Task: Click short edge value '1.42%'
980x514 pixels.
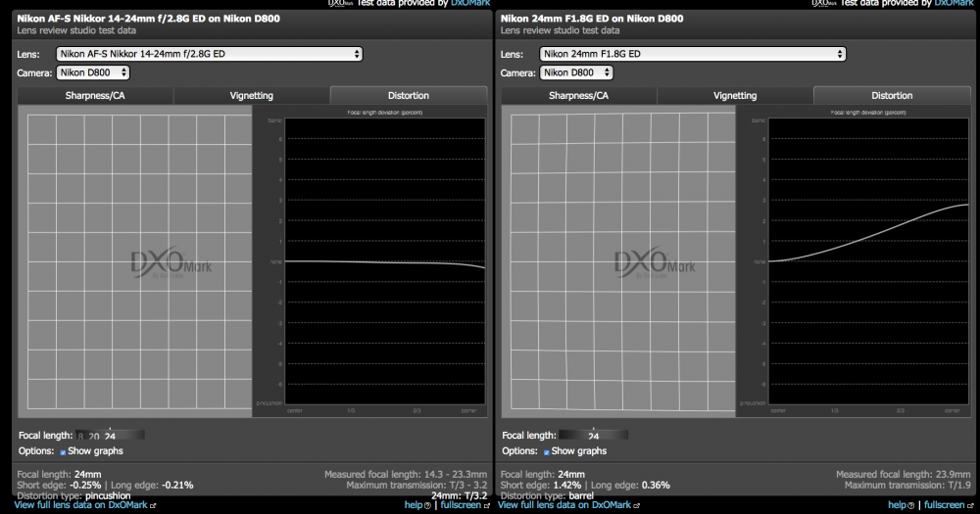Action: [566, 486]
